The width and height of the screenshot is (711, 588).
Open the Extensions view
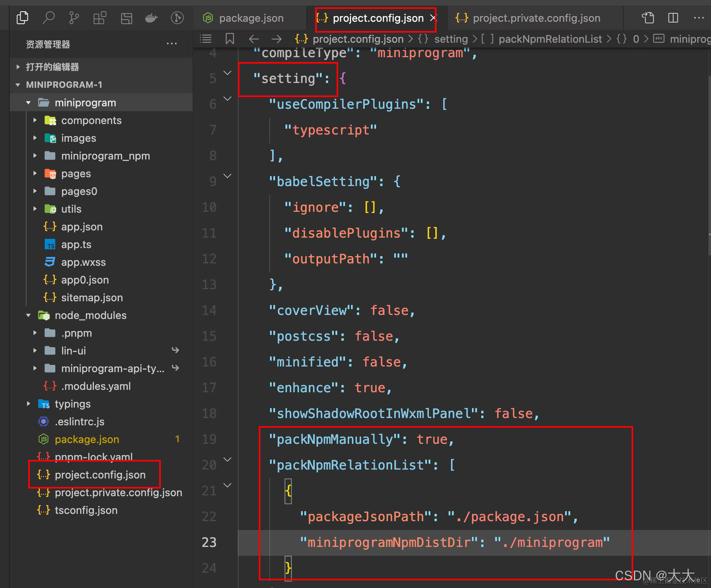tap(99, 18)
